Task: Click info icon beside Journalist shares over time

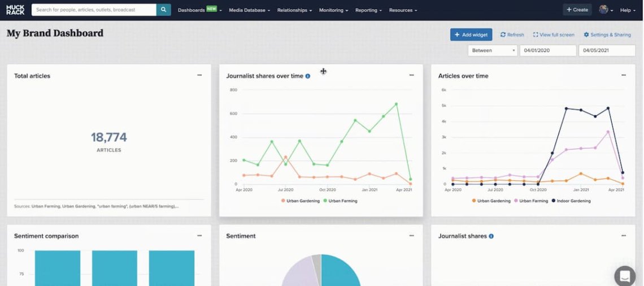Action: (308, 76)
